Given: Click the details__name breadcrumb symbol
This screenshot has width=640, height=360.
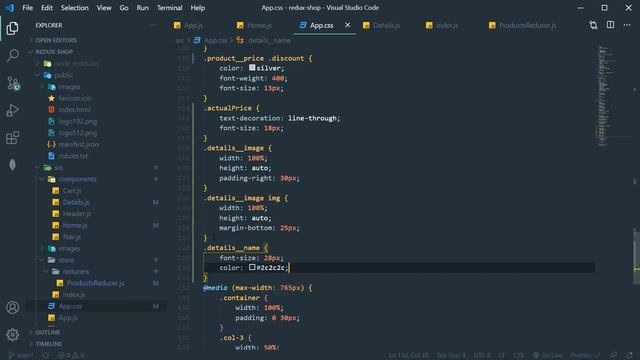Looking at the screenshot, I should click(264, 40).
